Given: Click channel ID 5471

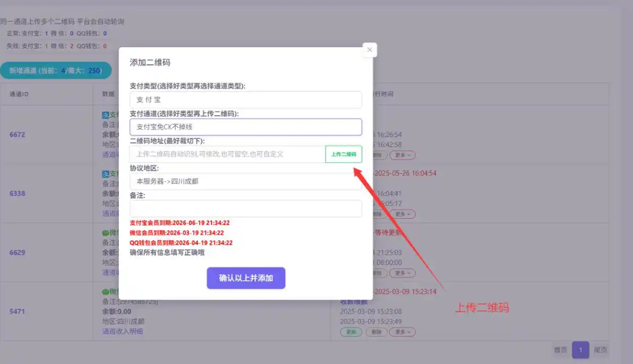Looking at the screenshot, I should coord(17,311).
